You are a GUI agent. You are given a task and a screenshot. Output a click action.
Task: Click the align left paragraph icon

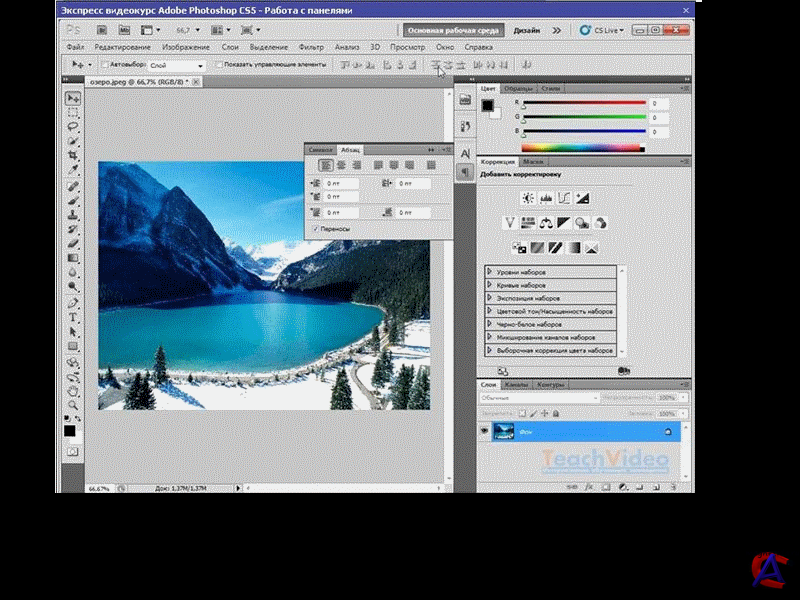pos(326,165)
